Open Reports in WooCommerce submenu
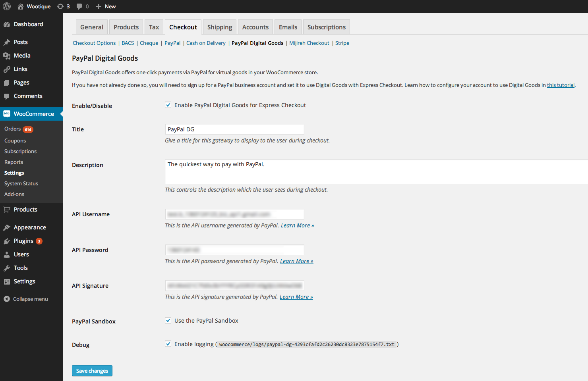The image size is (588, 381). click(x=14, y=162)
